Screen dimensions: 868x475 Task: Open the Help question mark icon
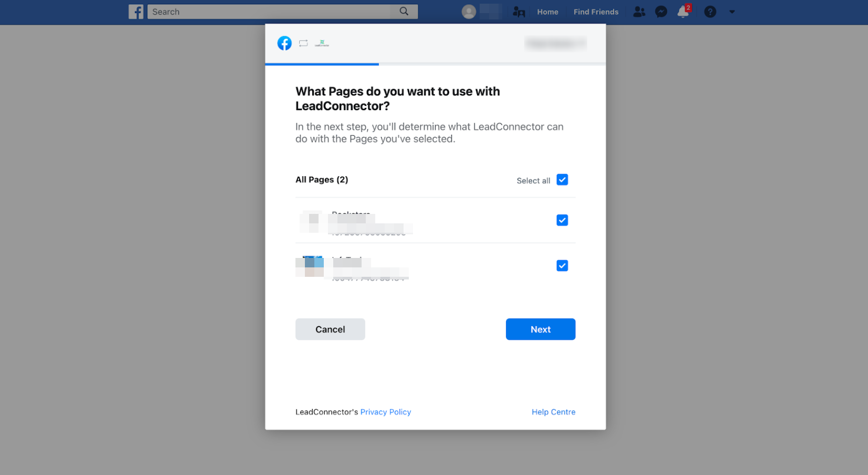pyautogui.click(x=710, y=12)
